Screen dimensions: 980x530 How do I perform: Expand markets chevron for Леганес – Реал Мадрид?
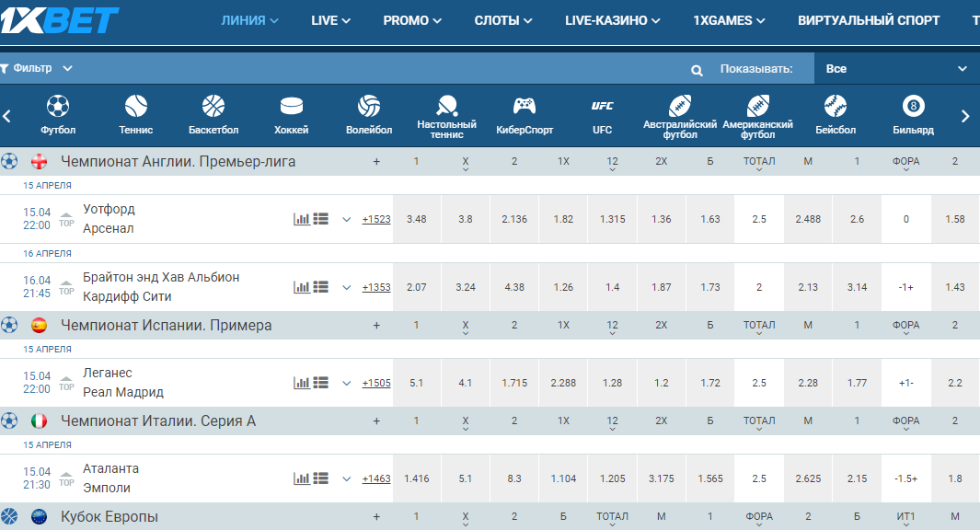coord(347,383)
